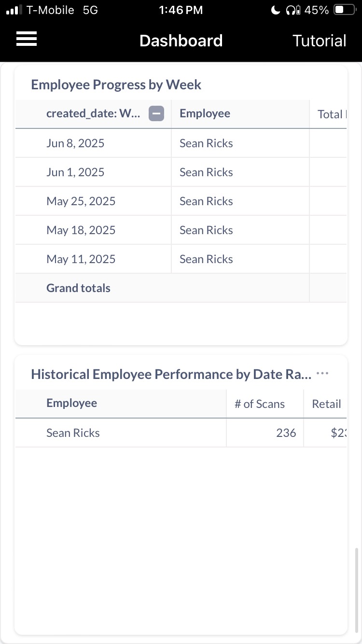The image size is (362, 644).
Task: Select the May 18, 2025 row
Action: click(81, 230)
